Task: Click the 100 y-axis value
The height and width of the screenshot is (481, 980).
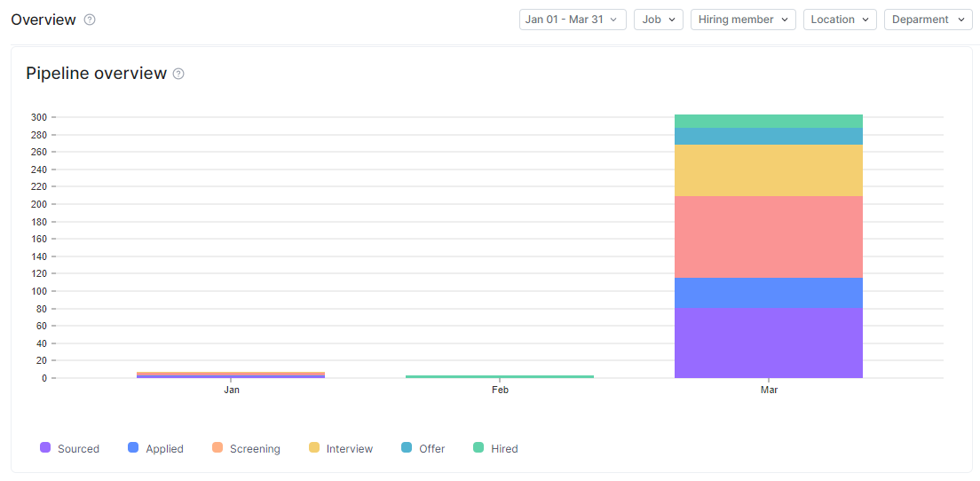Action: pos(41,291)
